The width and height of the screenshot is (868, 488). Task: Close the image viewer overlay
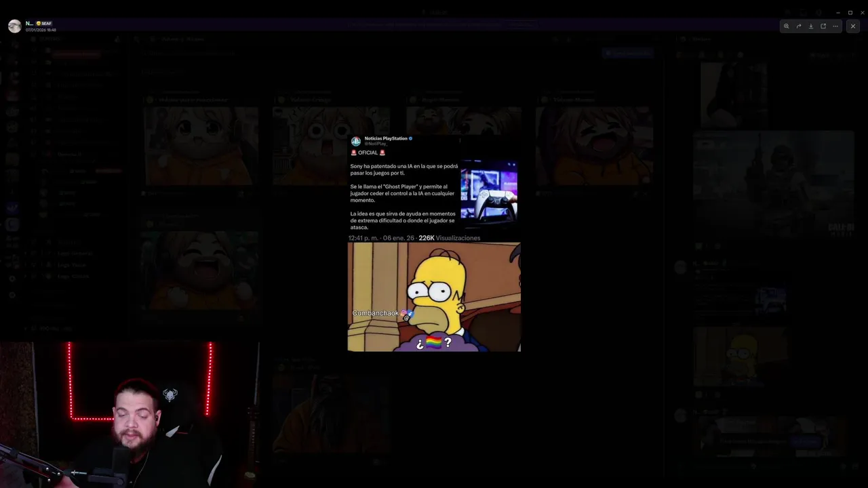click(x=853, y=26)
